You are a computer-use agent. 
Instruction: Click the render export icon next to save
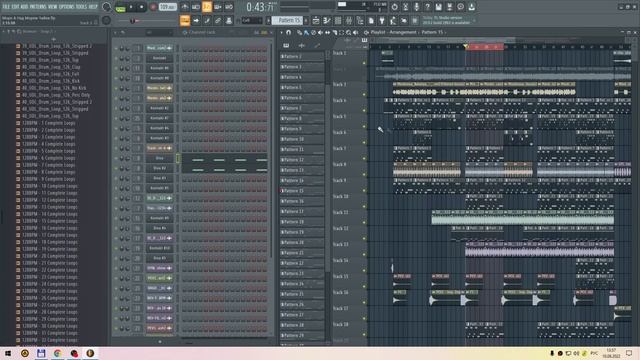tap(449, 7)
